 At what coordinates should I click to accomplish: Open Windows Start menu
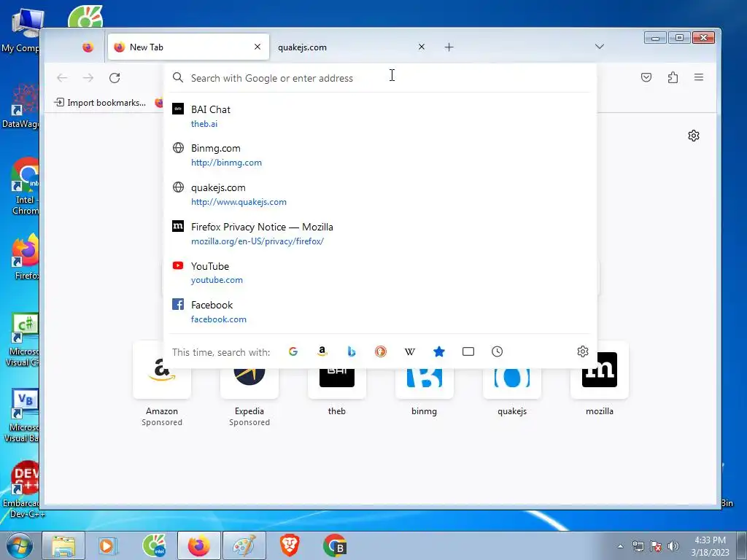[18, 545]
